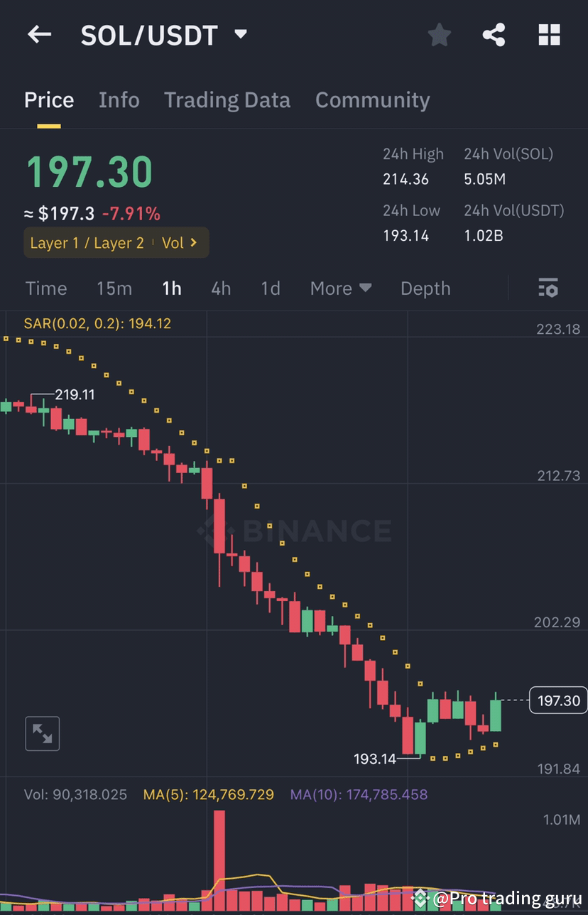The height and width of the screenshot is (915, 588).
Task: Select the 4h timeframe
Action: (x=221, y=288)
